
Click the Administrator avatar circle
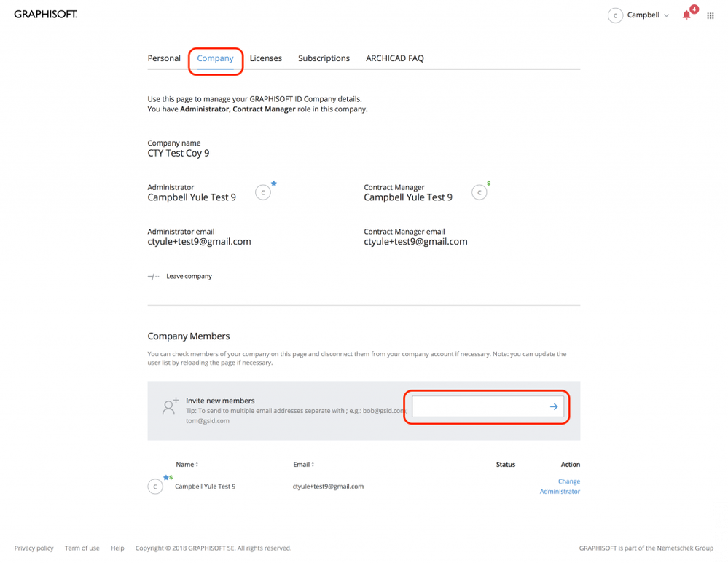(263, 192)
